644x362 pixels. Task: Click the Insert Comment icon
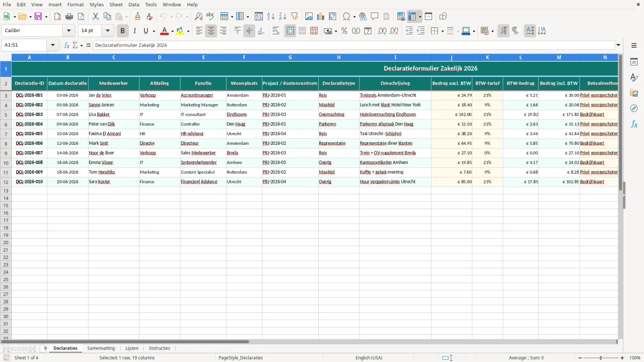(x=375, y=17)
